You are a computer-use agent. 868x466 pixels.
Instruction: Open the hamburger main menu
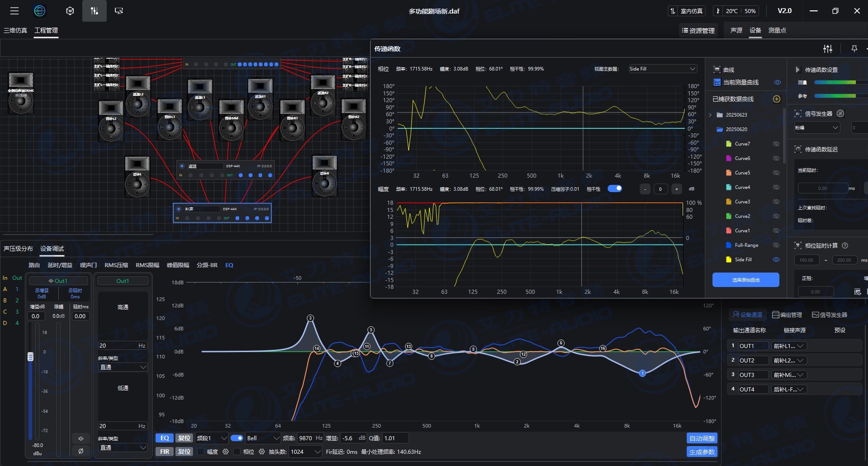click(x=14, y=11)
